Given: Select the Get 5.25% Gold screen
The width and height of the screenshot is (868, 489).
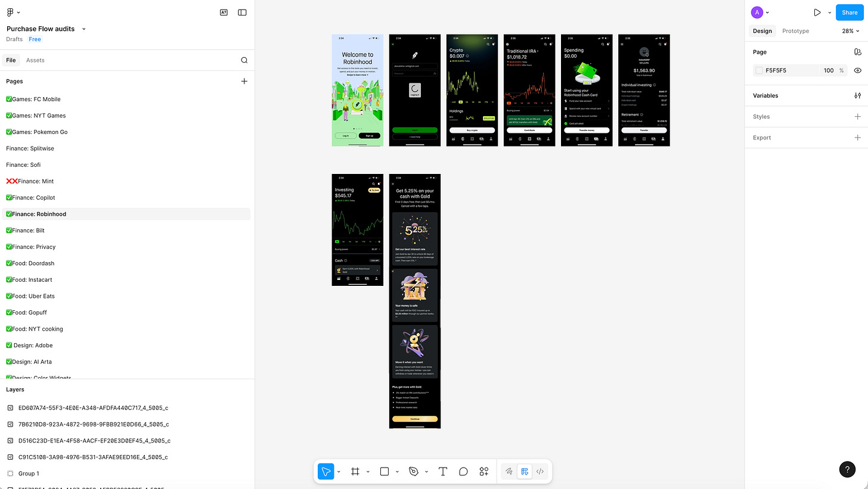Looking at the screenshot, I should (415, 301).
